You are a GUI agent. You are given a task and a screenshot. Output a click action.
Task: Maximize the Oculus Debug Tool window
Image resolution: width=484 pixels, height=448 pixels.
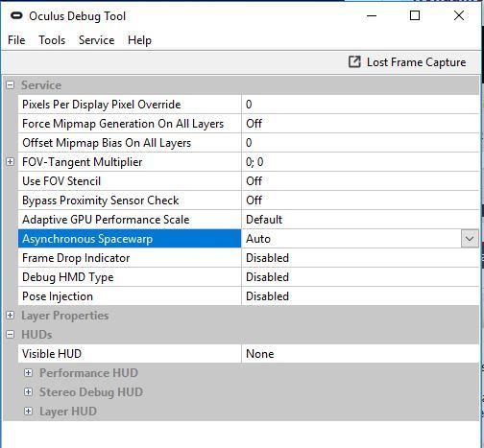point(415,15)
